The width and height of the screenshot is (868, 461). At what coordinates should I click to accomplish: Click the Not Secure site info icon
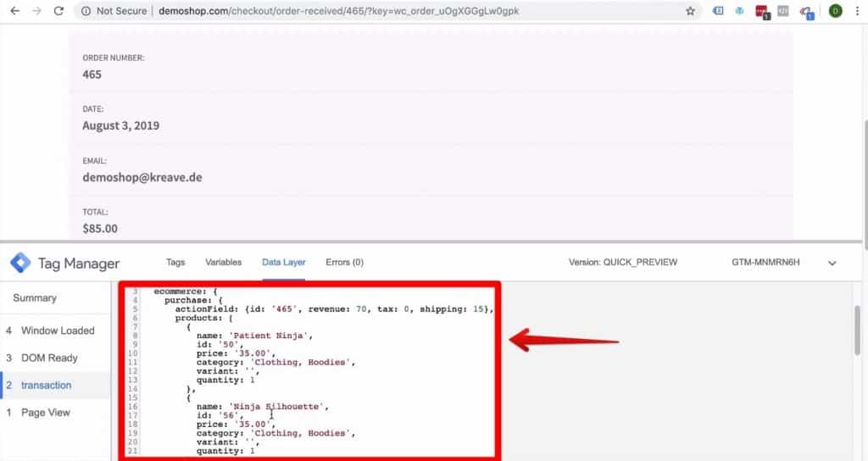pos(86,11)
